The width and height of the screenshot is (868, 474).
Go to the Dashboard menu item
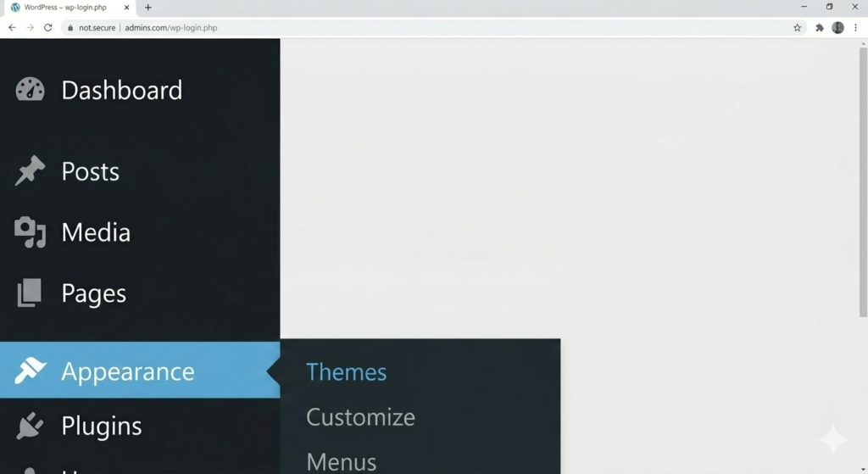pos(122,90)
